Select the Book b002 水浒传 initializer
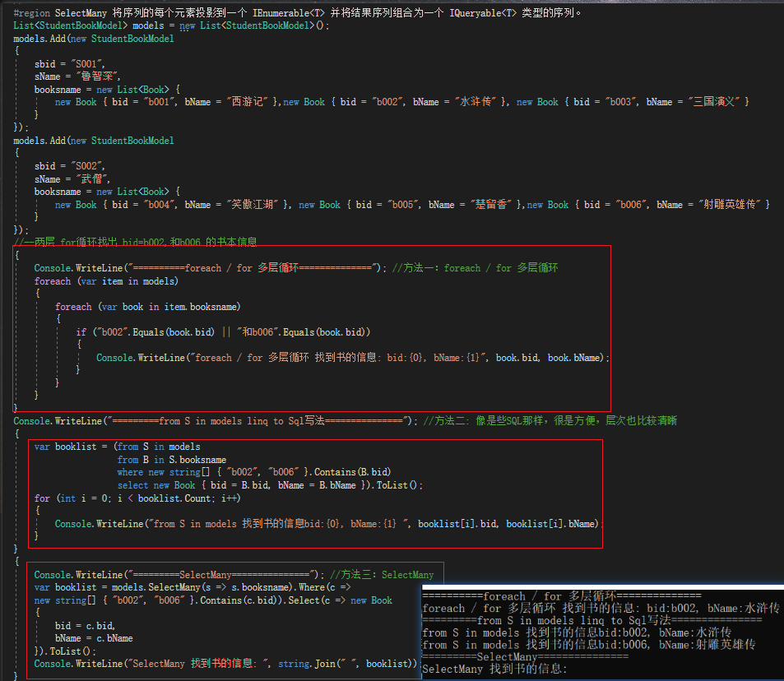The width and height of the screenshot is (784, 681). coord(393,102)
